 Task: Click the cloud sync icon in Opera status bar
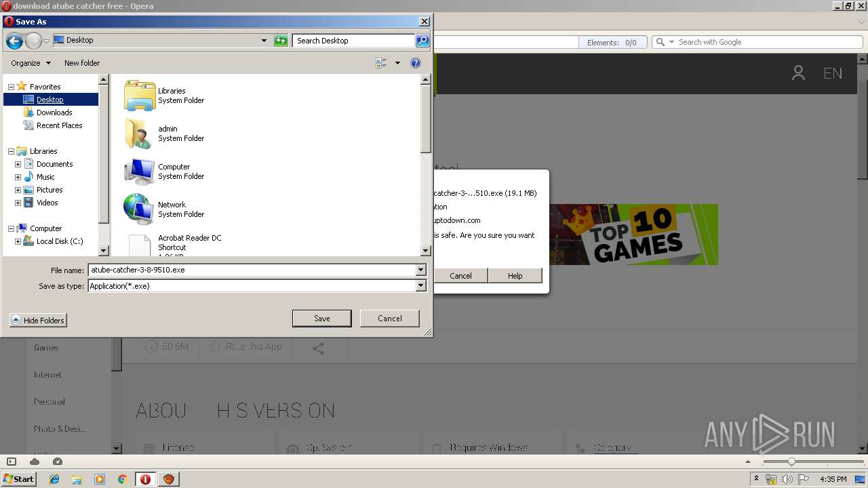point(35,462)
